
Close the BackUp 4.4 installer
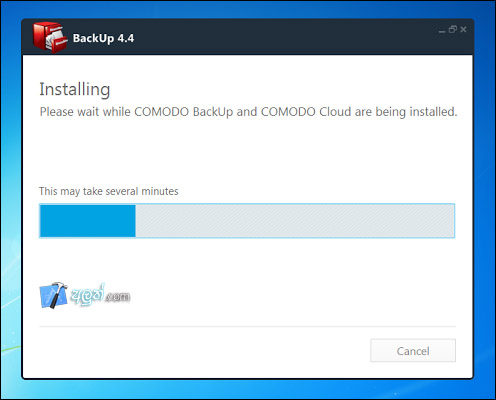463,30
